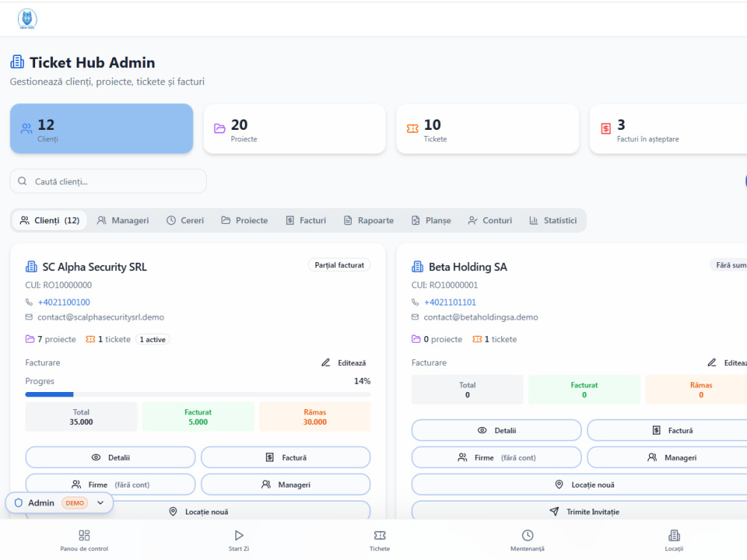Select the 3 Facturi în așteptare card
Image resolution: width=747 pixels, height=560 pixels.
coord(668,128)
